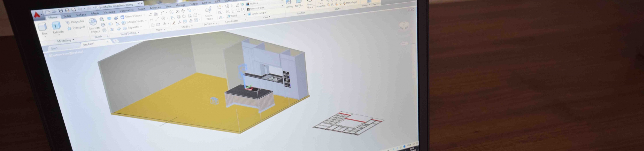Open the Surface ribbon tab
The image size is (644, 151).
click(x=81, y=15)
